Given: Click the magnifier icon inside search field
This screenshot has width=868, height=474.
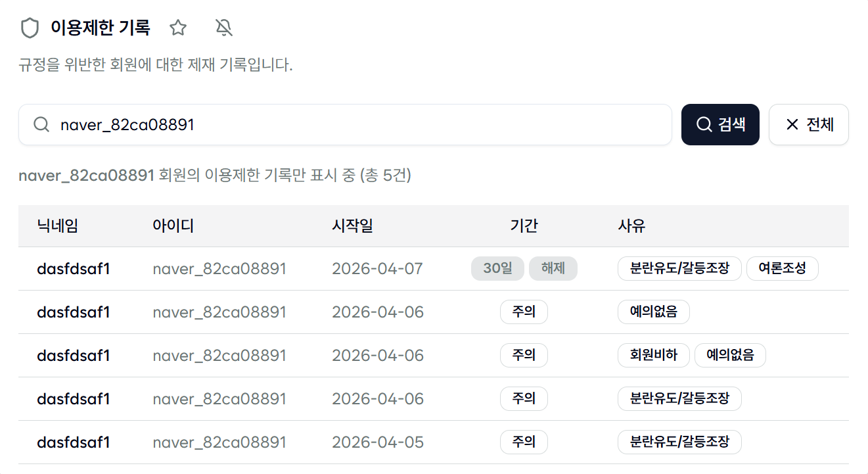Looking at the screenshot, I should 41,124.
